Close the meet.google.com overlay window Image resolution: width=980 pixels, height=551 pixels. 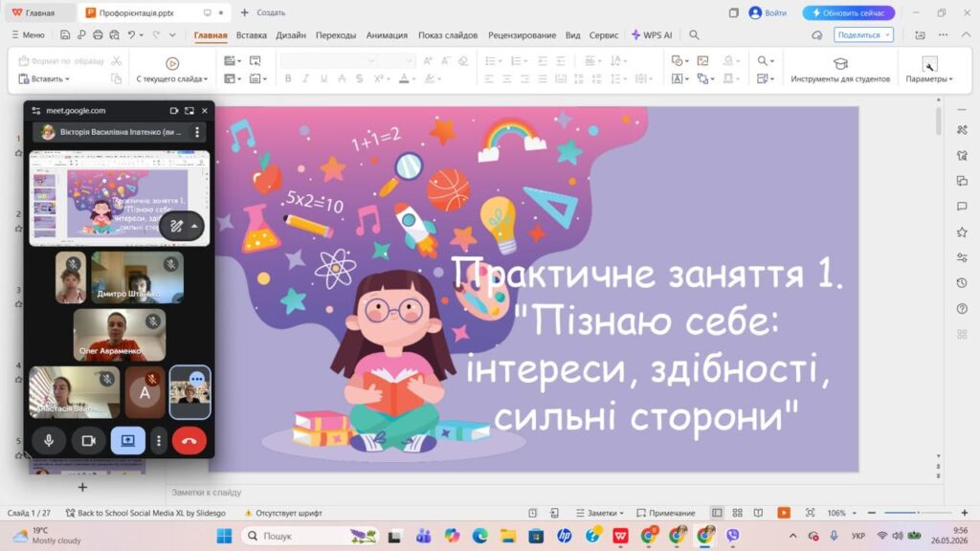(x=205, y=111)
